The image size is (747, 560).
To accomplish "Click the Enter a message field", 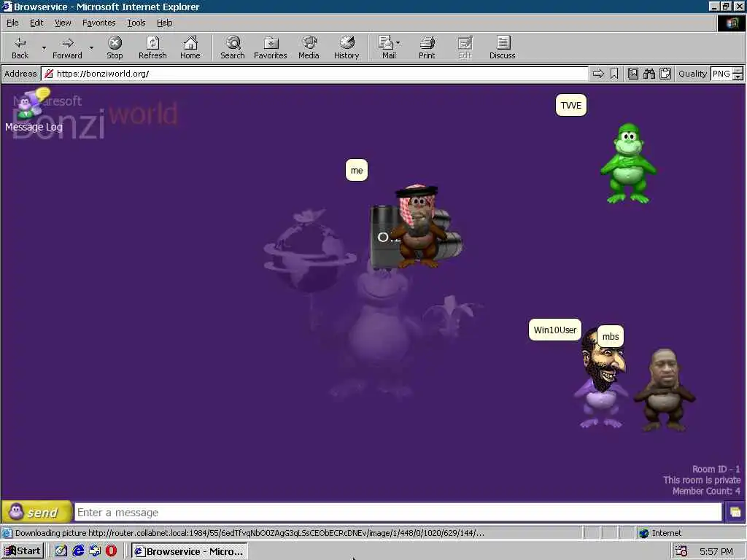I will 398,513.
